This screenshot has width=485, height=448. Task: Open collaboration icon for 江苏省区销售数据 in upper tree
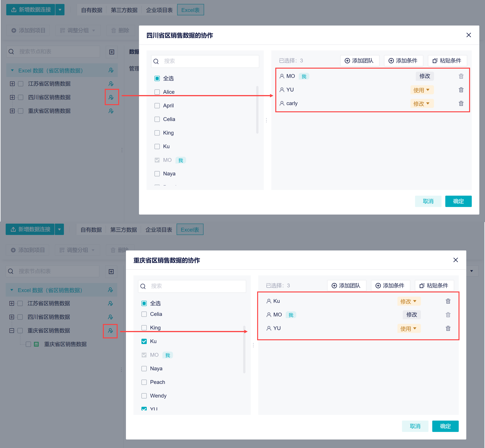point(111,84)
